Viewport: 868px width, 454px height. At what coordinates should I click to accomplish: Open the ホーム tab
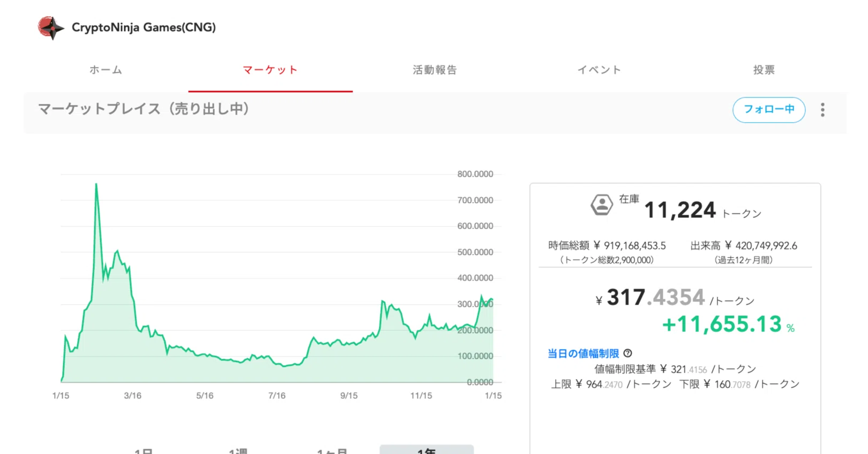point(106,70)
